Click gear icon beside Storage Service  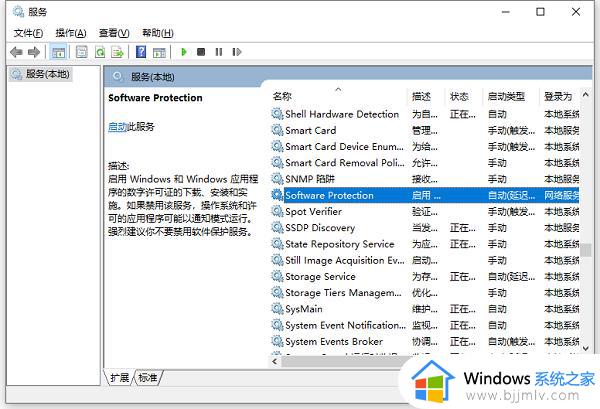click(277, 276)
